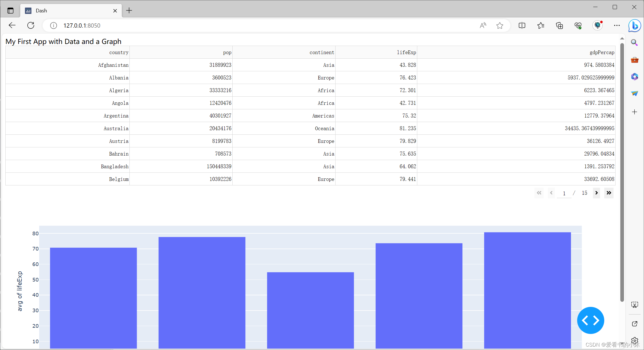
Task: Add a sidebar app with plus icon
Action: [x=634, y=112]
